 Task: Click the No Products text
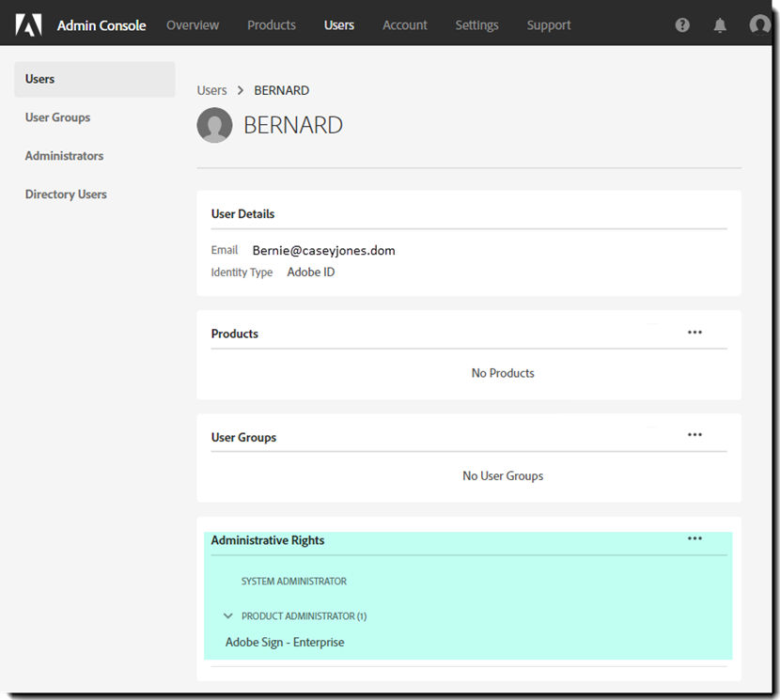503,373
